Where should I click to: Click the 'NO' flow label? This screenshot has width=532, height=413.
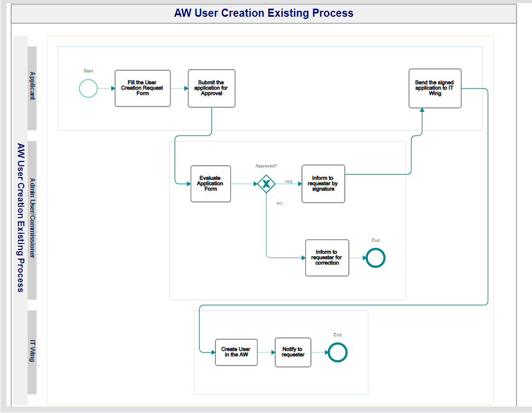(280, 204)
